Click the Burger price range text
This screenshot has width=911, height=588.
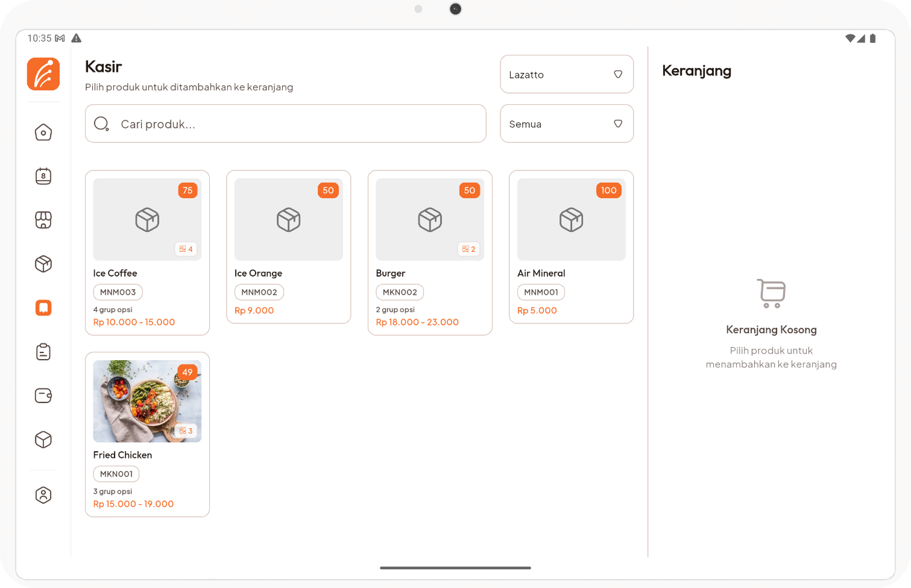pos(417,322)
